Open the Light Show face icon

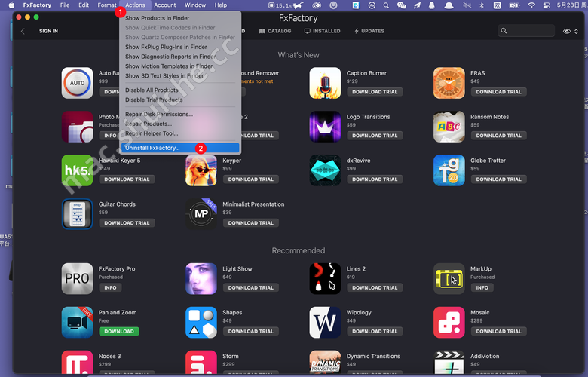click(201, 279)
